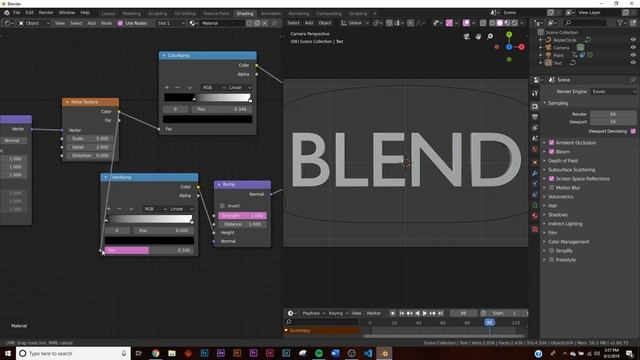The width and height of the screenshot is (640, 360).
Task: Enable Motion Blur checkbox
Action: coord(551,187)
